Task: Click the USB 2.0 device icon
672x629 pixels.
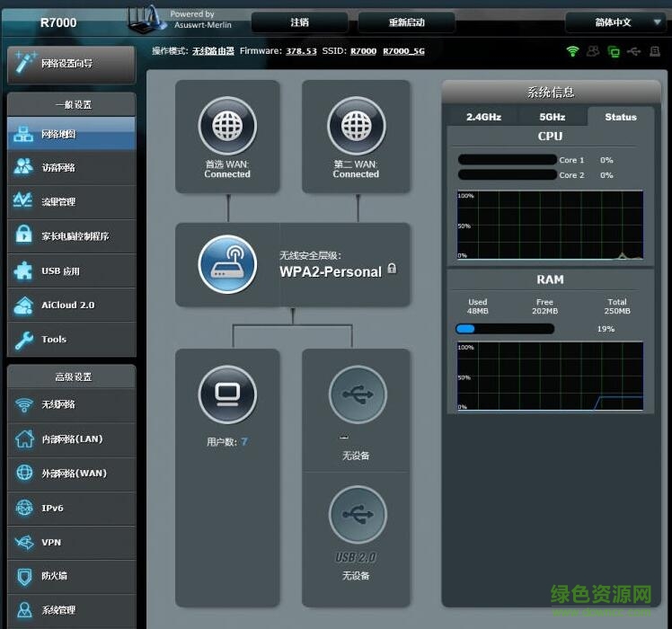Action: tap(357, 515)
